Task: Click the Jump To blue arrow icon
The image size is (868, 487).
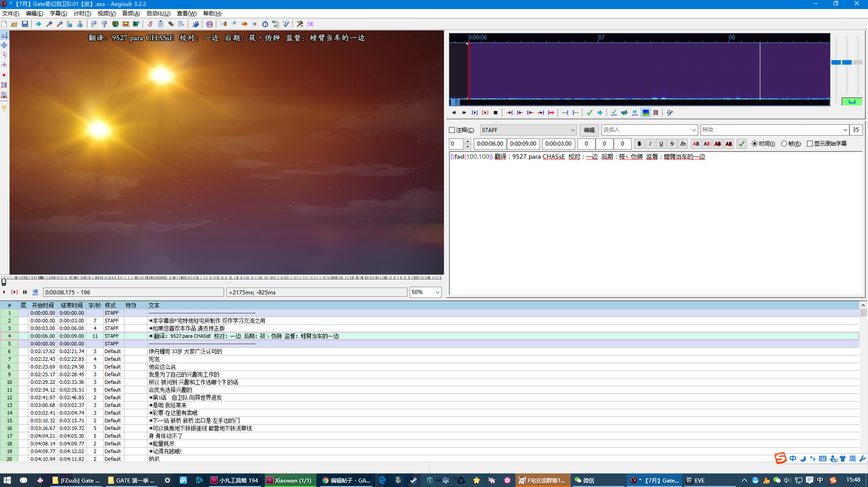Action: click(x=39, y=24)
